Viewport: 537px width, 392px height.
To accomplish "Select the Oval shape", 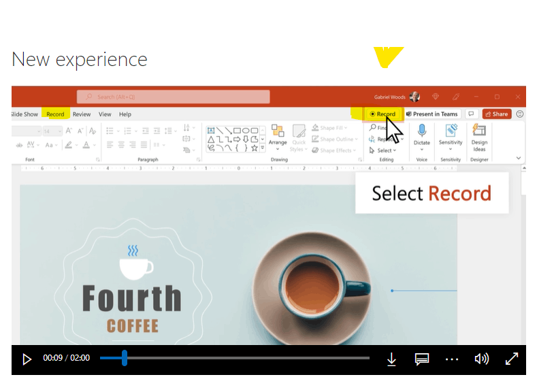I will coord(246,131).
